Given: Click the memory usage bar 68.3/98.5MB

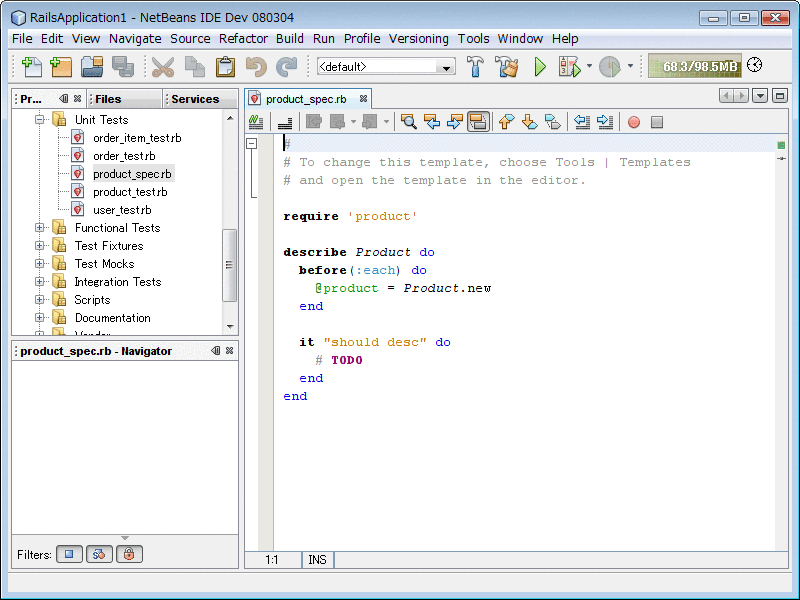Looking at the screenshot, I should tap(694, 66).
